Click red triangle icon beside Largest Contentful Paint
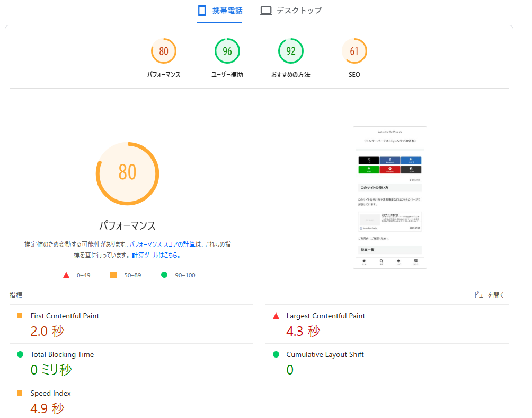This screenshot has width=532, height=418. pyautogui.click(x=276, y=316)
